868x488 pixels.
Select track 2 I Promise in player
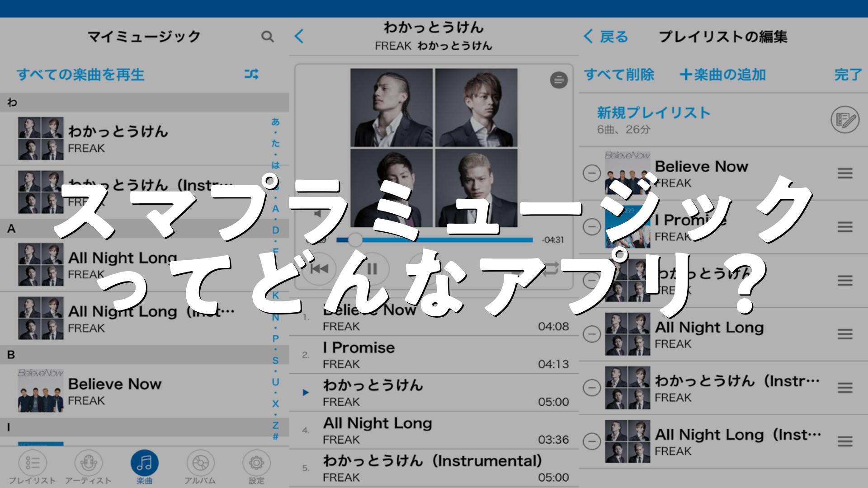[x=434, y=355]
